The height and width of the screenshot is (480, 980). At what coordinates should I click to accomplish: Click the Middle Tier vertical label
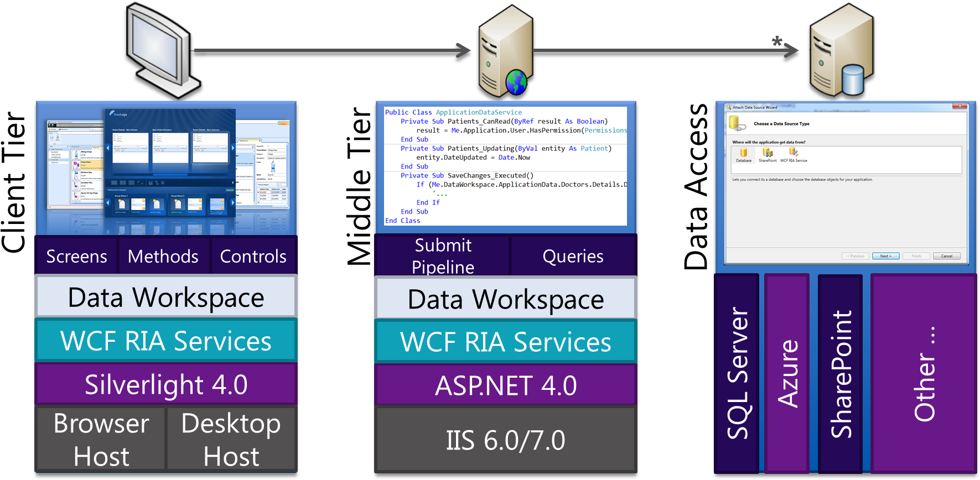click(359, 186)
